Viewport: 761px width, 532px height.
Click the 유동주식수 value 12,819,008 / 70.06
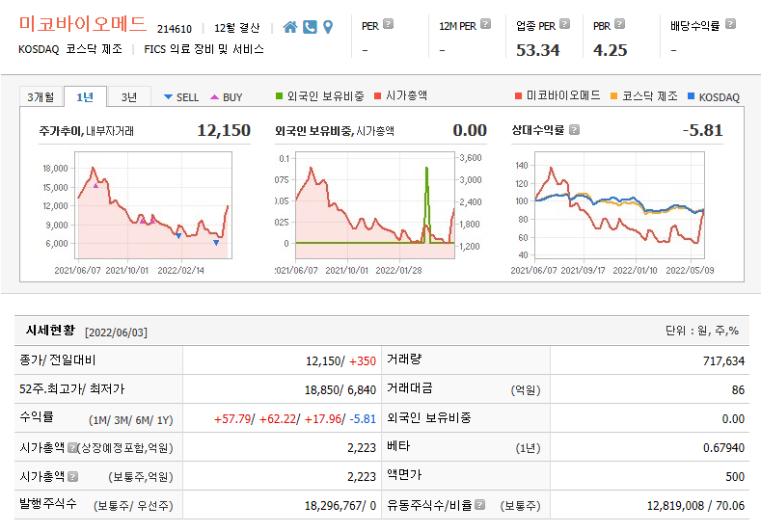click(695, 506)
